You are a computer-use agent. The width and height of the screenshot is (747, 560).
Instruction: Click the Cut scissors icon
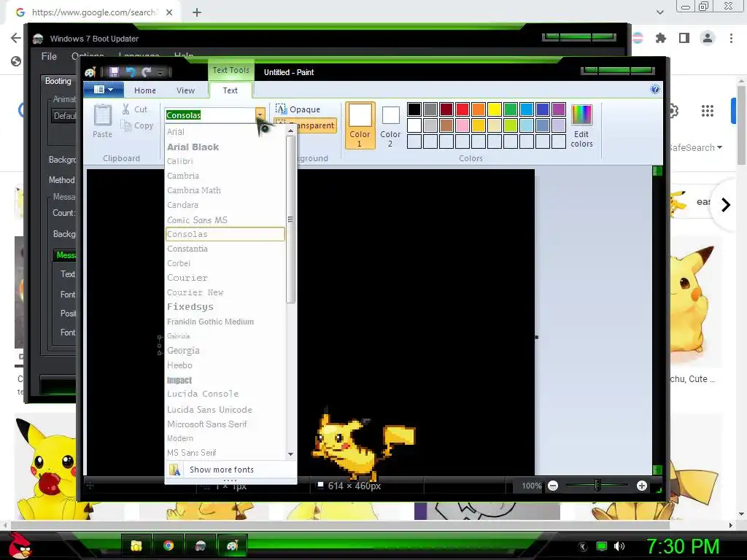pos(125,109)
